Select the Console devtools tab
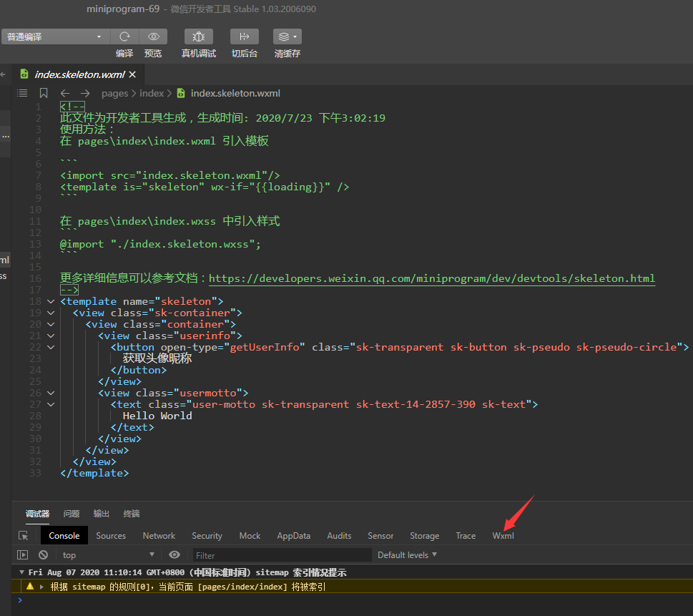This screenshot has height=616, width=693. click(x=64, y=536)
